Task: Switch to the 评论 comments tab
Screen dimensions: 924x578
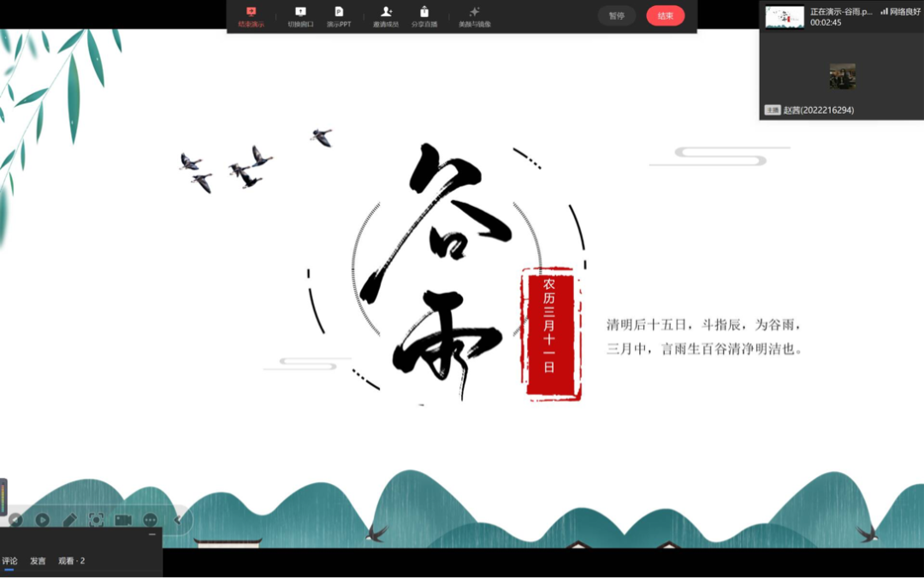Action: 10,561
